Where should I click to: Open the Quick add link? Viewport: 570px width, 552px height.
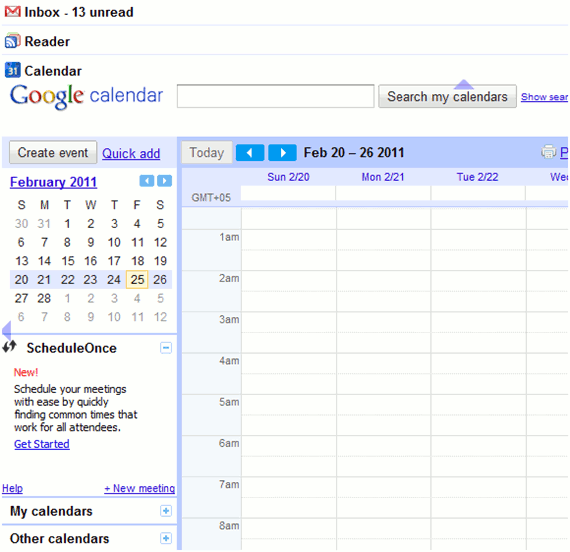point(131,153)
